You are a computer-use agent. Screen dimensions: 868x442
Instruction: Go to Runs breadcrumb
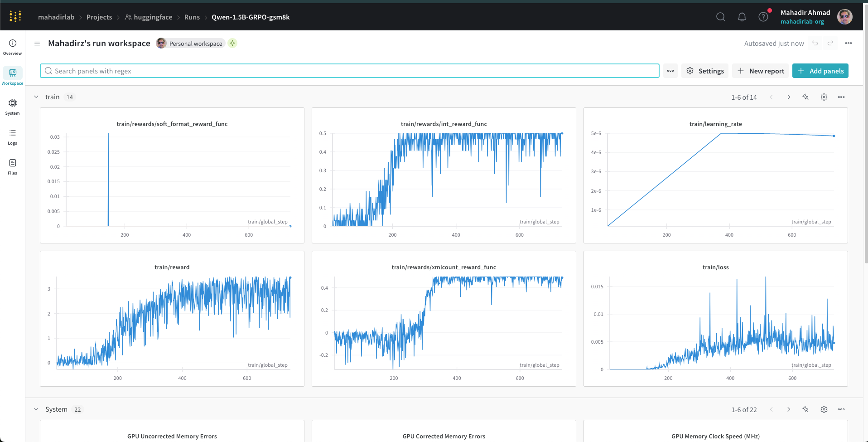click(x=192, y=17)
